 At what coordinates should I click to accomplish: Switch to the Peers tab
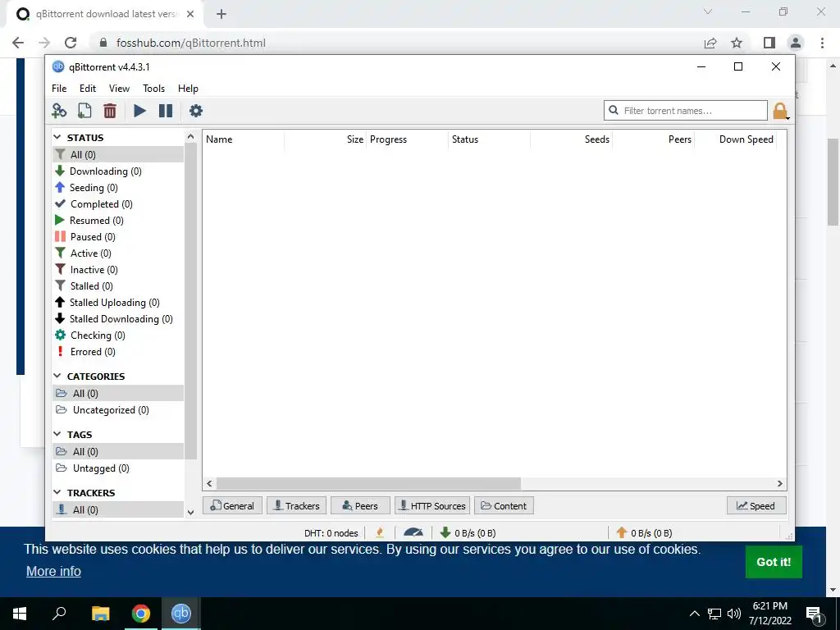pos(360,505)
